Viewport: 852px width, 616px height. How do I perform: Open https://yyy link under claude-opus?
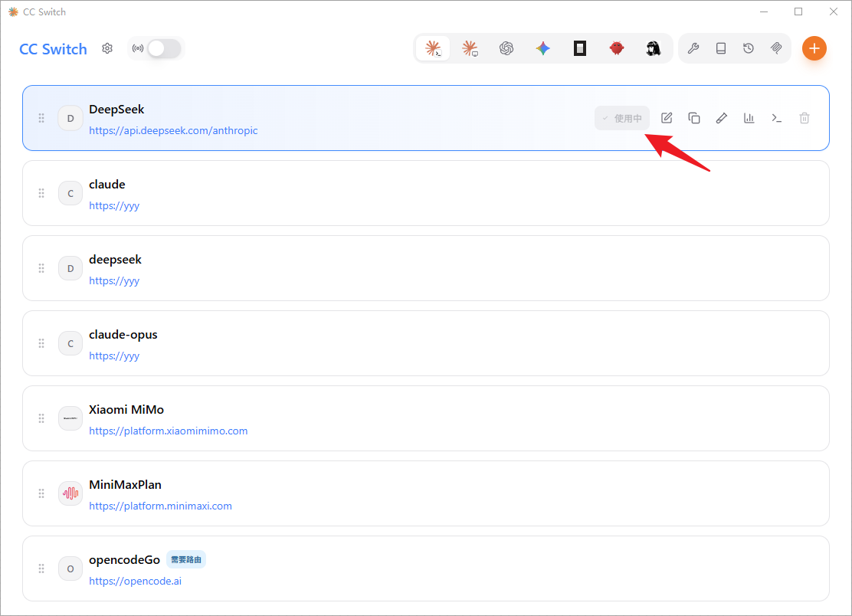coord(114,356)
